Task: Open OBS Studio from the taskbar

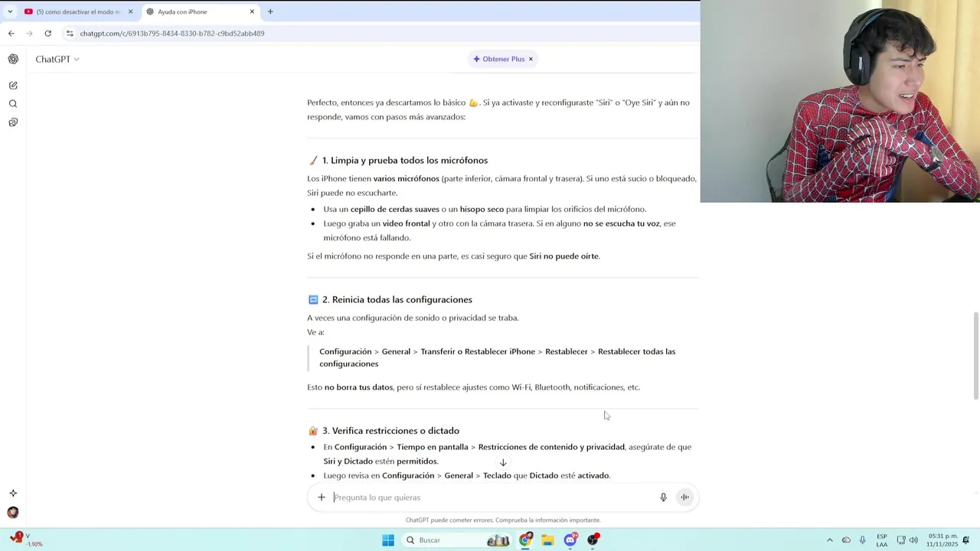Action: pyautogui.click(x=593, y=540)
